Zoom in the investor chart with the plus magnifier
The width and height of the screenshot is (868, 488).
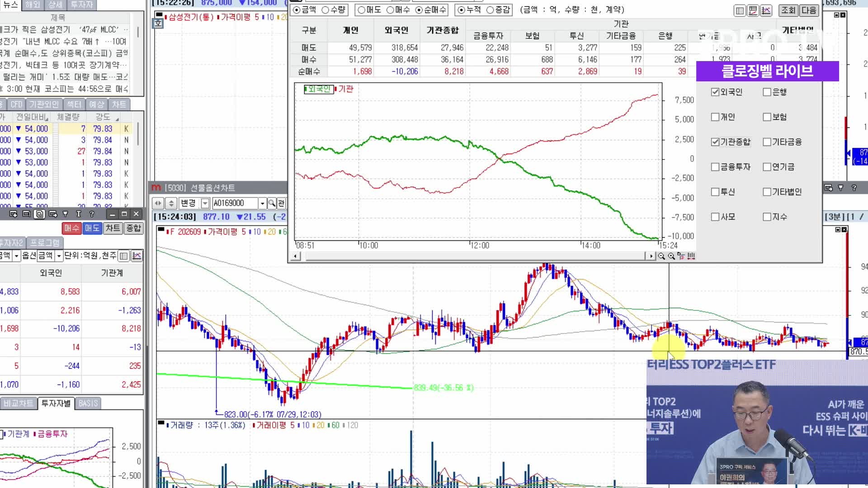click(x=671, y=256)
